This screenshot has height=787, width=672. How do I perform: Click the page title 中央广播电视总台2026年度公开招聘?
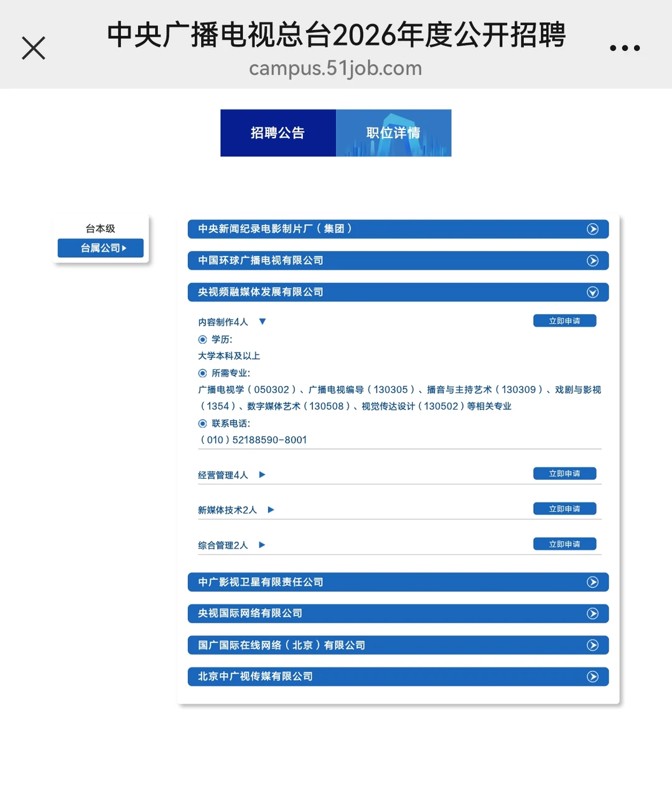336,34
